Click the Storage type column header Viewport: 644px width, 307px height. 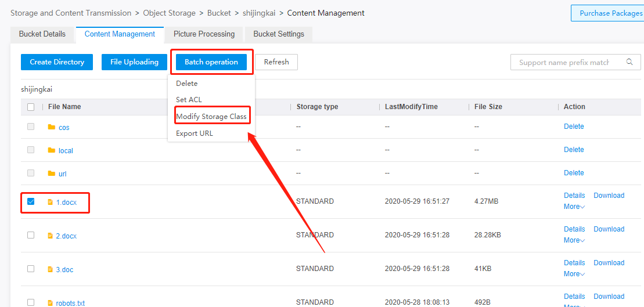[x=317, y=107]
